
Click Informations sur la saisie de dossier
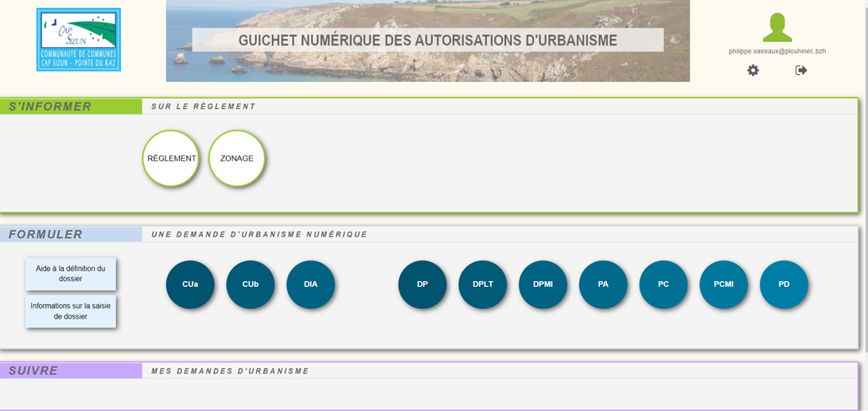(x=70, y=311)
